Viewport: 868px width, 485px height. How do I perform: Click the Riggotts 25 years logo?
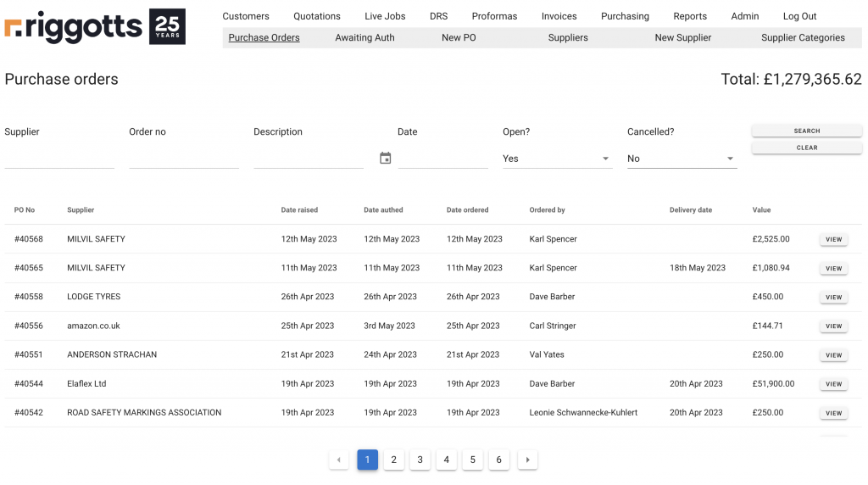95,27
